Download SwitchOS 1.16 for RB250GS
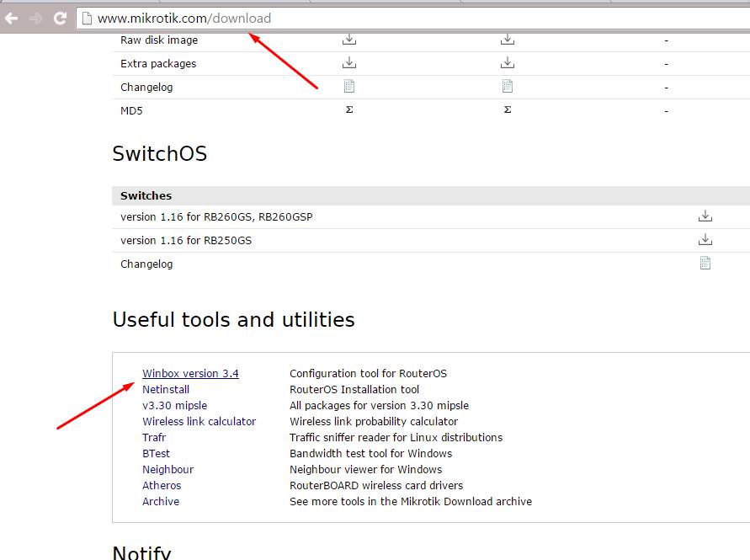Screen dimensions: 750x560 click(x=705, y=239)
